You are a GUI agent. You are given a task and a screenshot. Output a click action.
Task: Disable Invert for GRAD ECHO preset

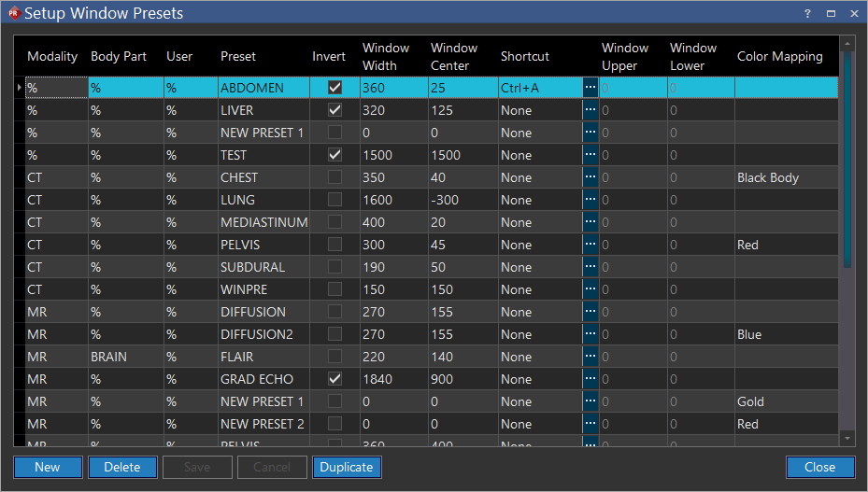point(334,379)
